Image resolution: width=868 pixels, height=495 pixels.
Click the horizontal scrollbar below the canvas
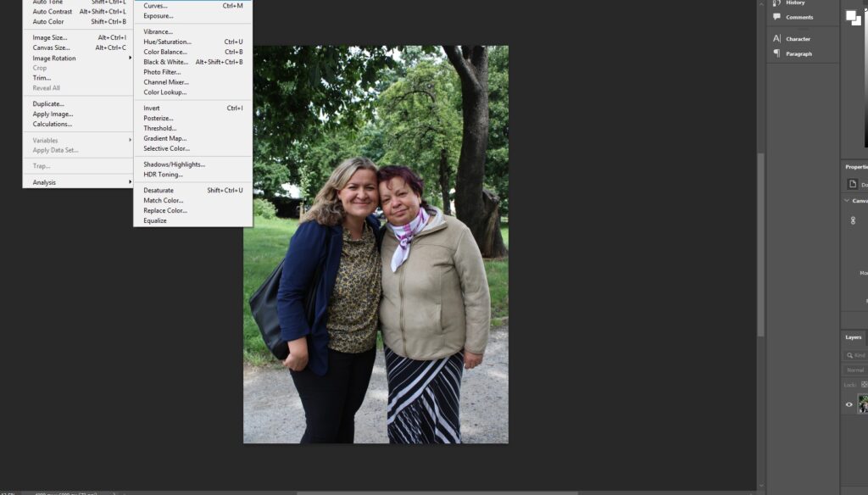pos(437,492)
